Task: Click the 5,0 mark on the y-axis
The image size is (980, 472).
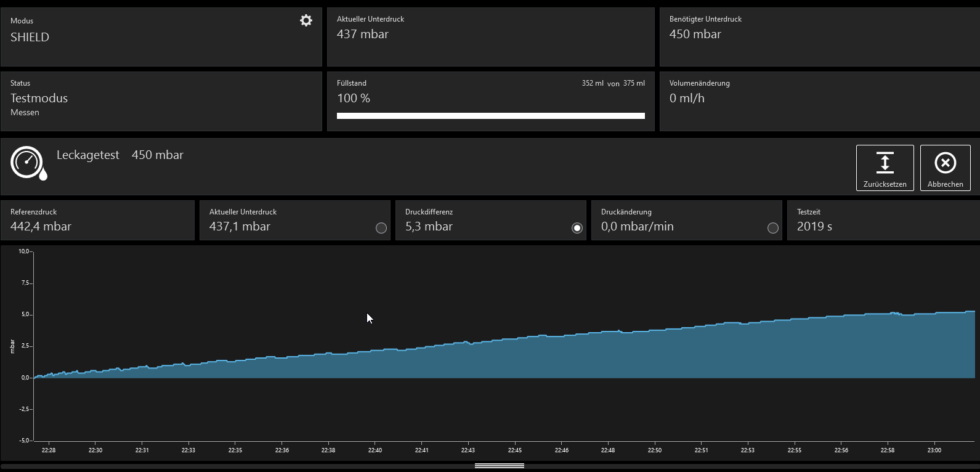Action: (24, 315)
